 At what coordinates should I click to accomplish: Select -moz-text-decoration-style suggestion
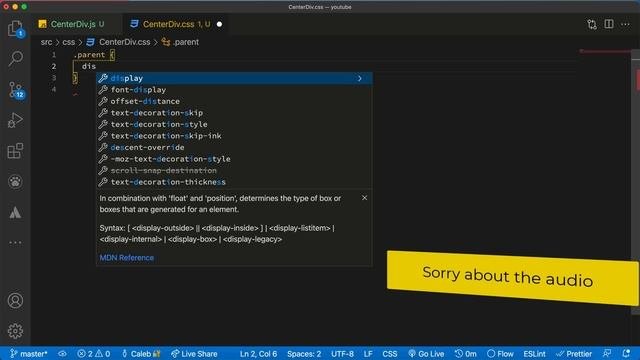234,159
